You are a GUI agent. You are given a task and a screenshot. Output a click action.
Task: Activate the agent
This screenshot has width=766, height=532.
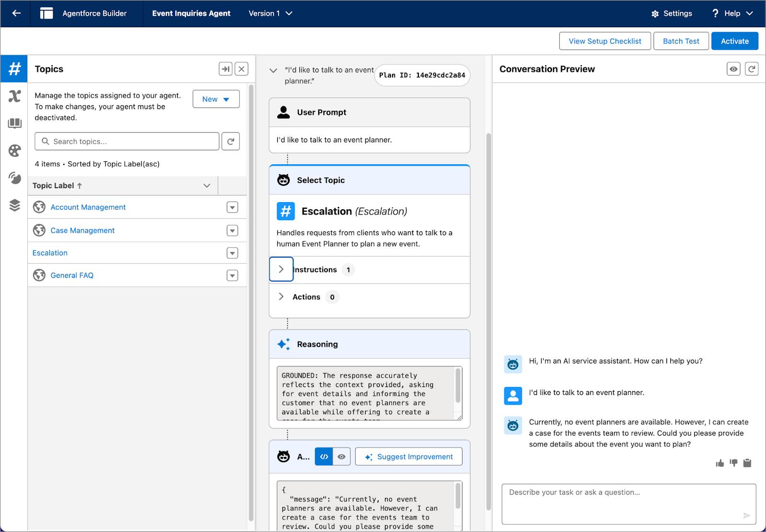tap(734, 41)
